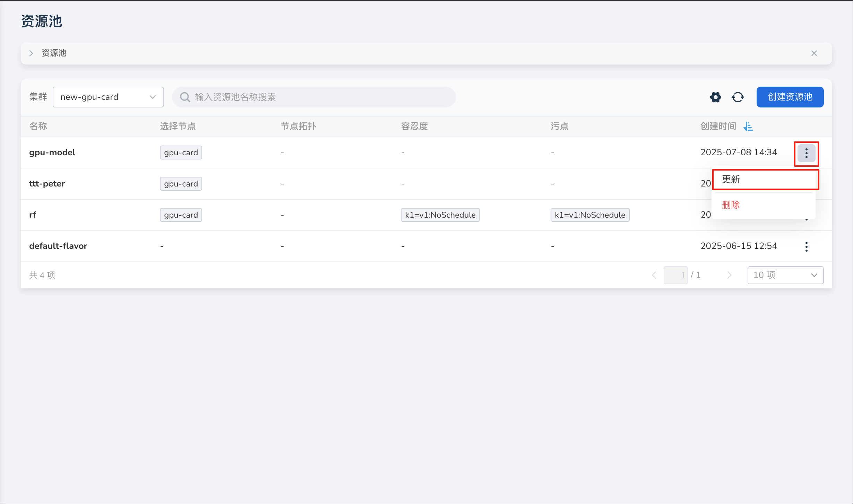Click the page number input box
This screenshot has width=853, height=504.
click(x=675, y=275)
